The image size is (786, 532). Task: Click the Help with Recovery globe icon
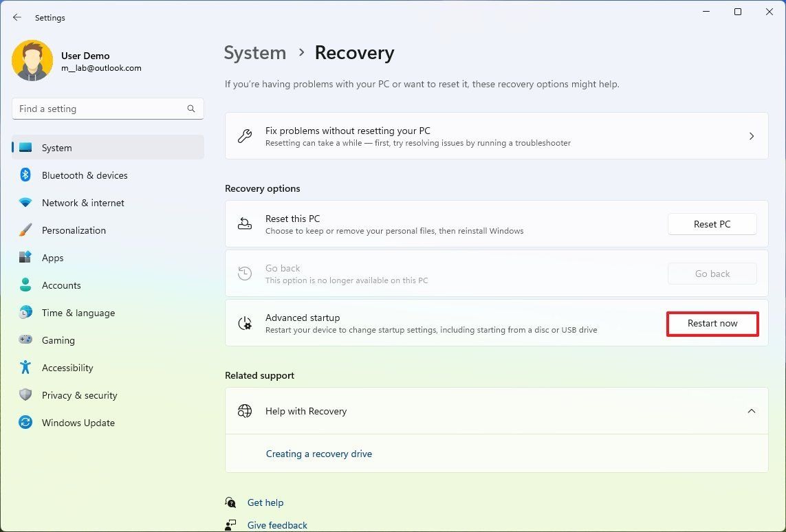pos(245,411)
